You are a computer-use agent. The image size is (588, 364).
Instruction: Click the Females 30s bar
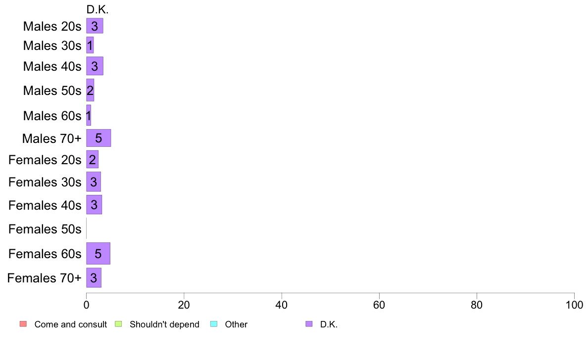coord(94,182)
